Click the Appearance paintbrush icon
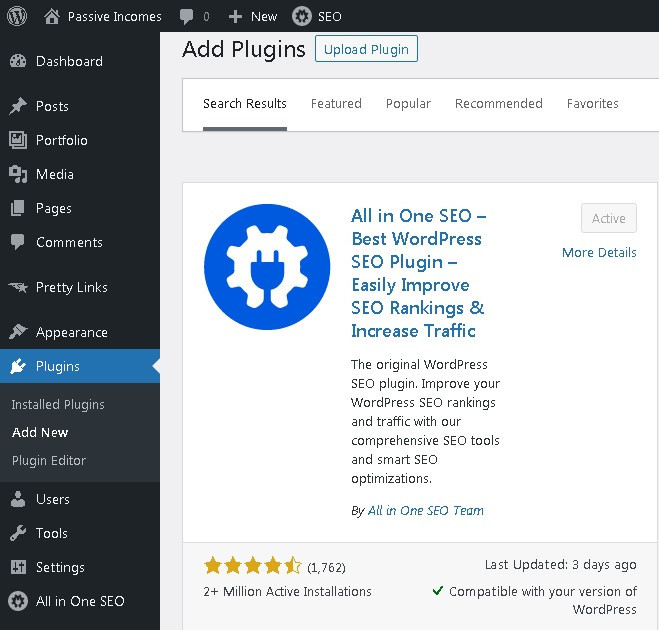The width and height of the screenshot is (659, 630). (18, 332)
